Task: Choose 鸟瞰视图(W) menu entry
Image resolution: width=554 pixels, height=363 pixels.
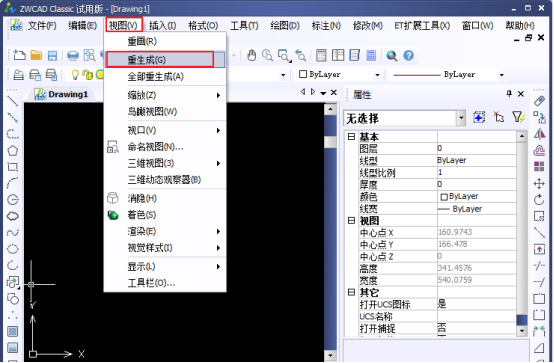Action: point(165,112)
